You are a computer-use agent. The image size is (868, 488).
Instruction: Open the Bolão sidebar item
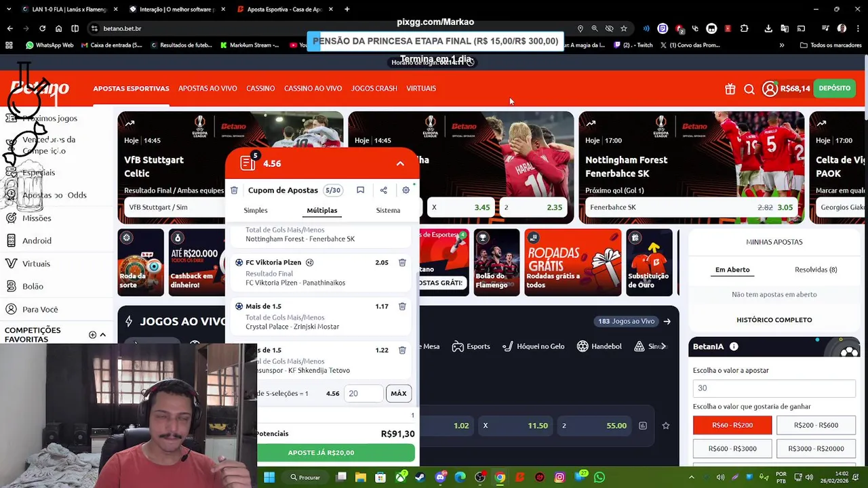coord(33,287)
